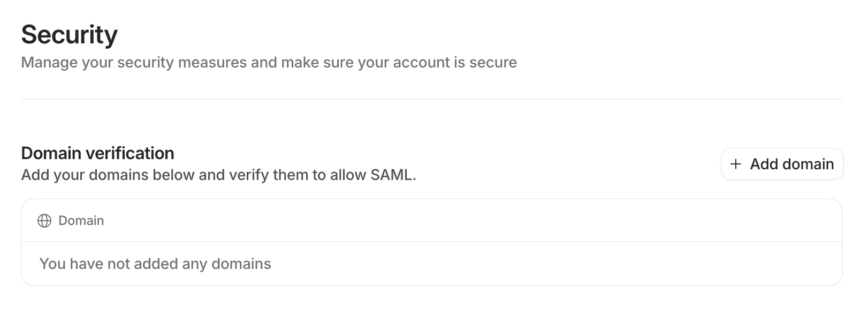The image size is (868, 315).
Task: Click the security measures subtitle text
Action: [269, 62]
